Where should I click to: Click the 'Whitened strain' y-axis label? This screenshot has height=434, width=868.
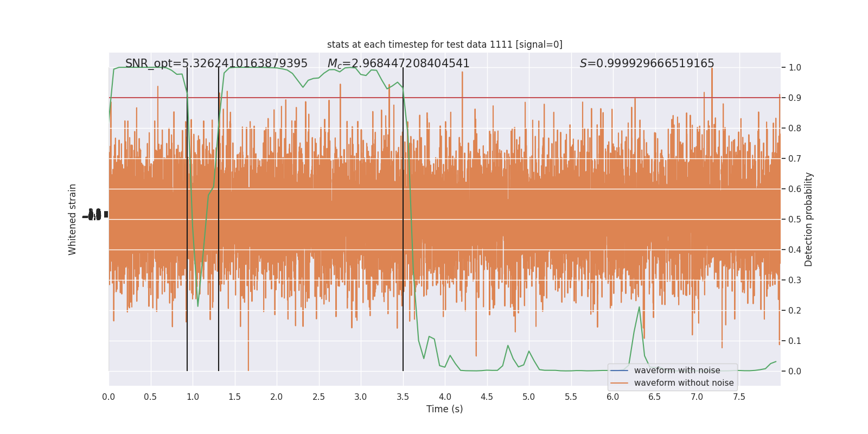point(73,219)
